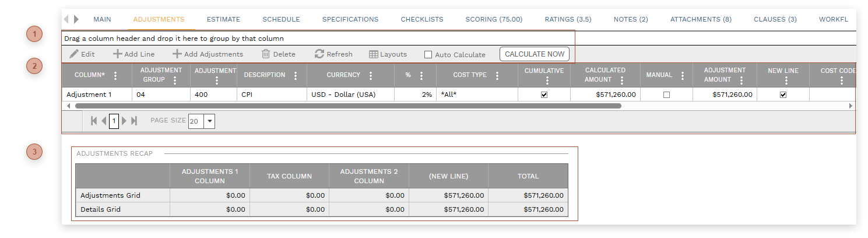Click the Add Line plus icon

pos(117,54)
